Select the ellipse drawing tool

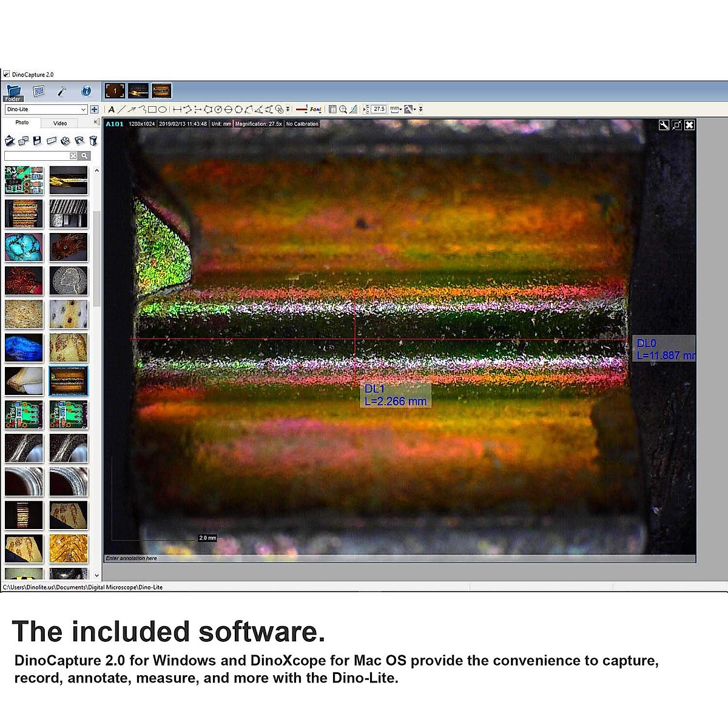click(163, 110)
